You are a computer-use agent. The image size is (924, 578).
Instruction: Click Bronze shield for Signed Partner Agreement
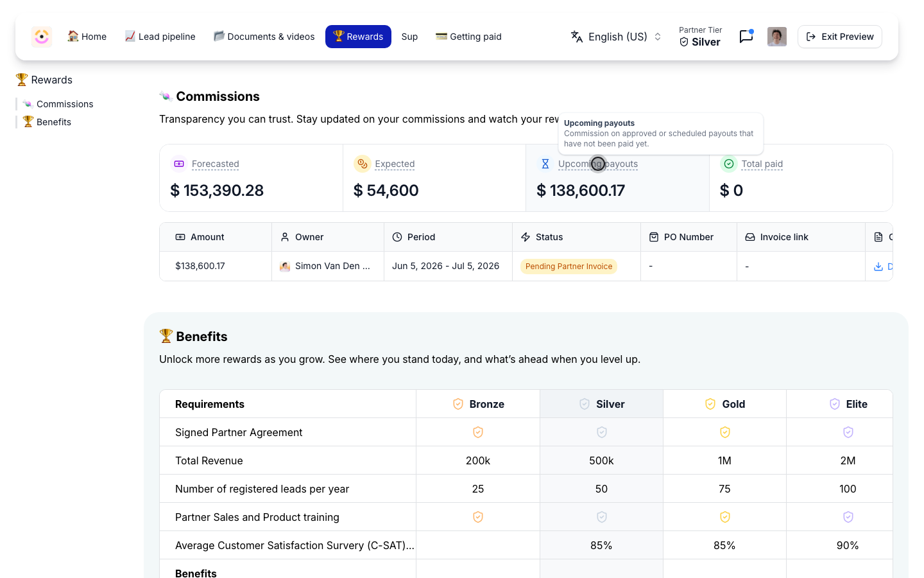click(x=478, y=432)
